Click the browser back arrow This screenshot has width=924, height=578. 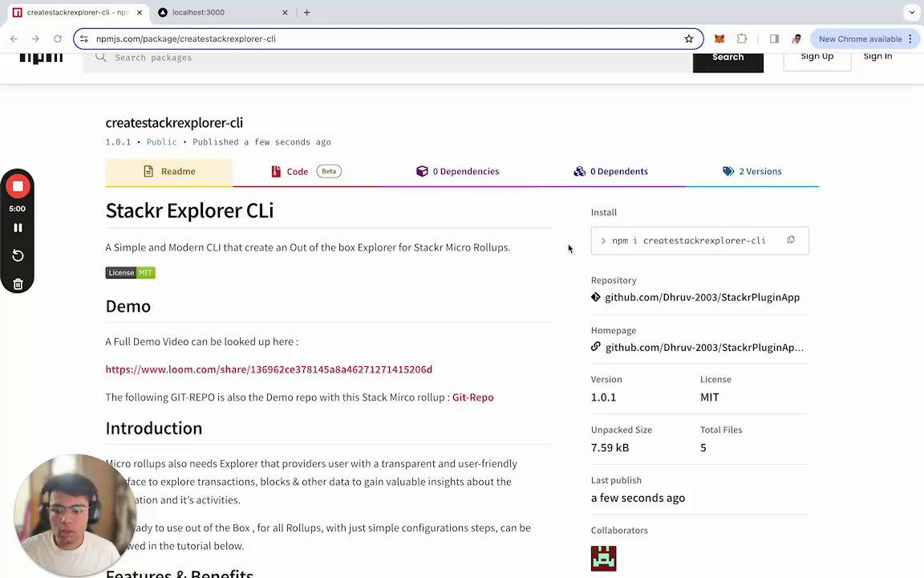(14, 39)
